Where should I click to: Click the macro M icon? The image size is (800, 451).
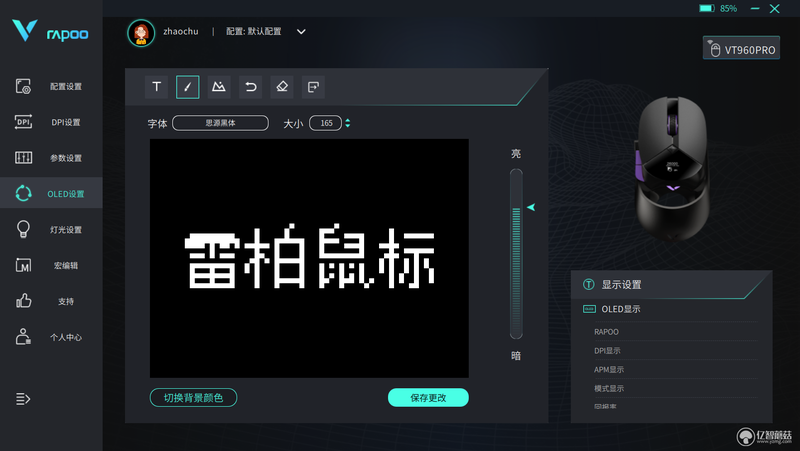(x=23, y=265)
